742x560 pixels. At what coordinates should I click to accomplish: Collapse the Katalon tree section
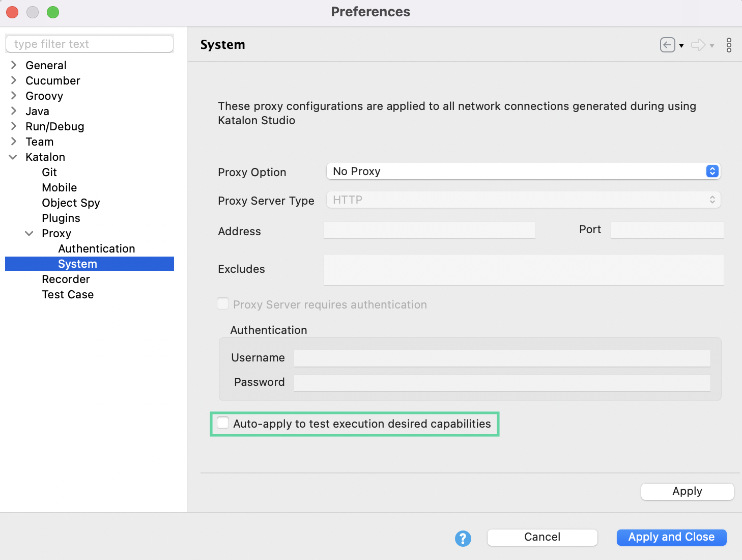13,157
